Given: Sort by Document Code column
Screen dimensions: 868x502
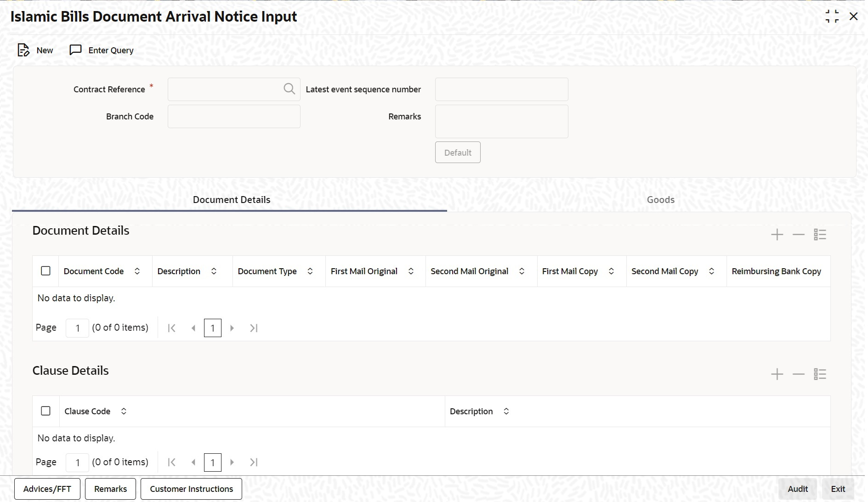Looking at the screenshot, I should point(137,271).
